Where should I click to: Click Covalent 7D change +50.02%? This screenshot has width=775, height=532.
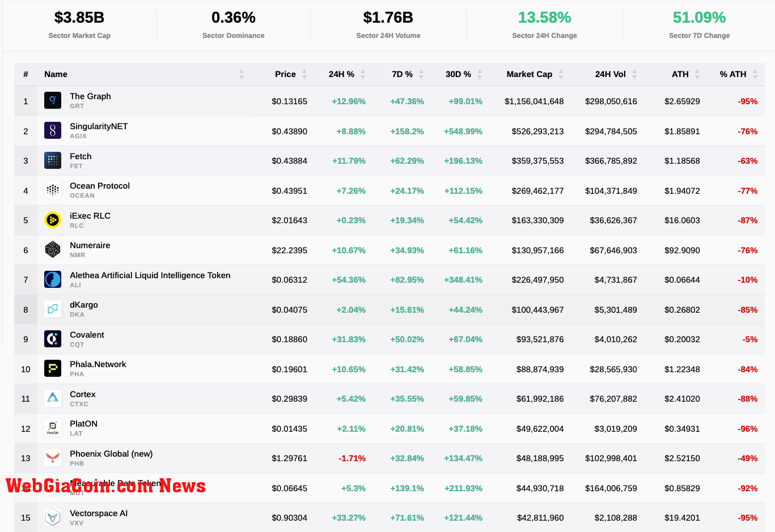click(407, 339)
